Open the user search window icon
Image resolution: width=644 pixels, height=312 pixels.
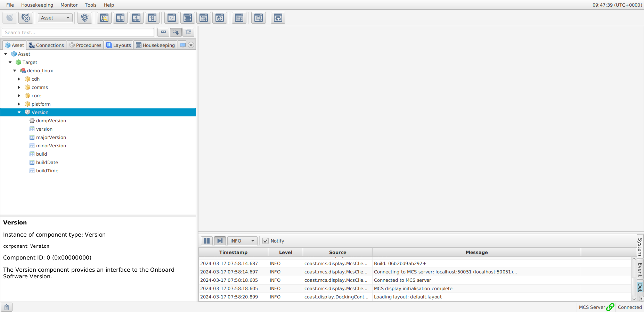click(104, 18)
